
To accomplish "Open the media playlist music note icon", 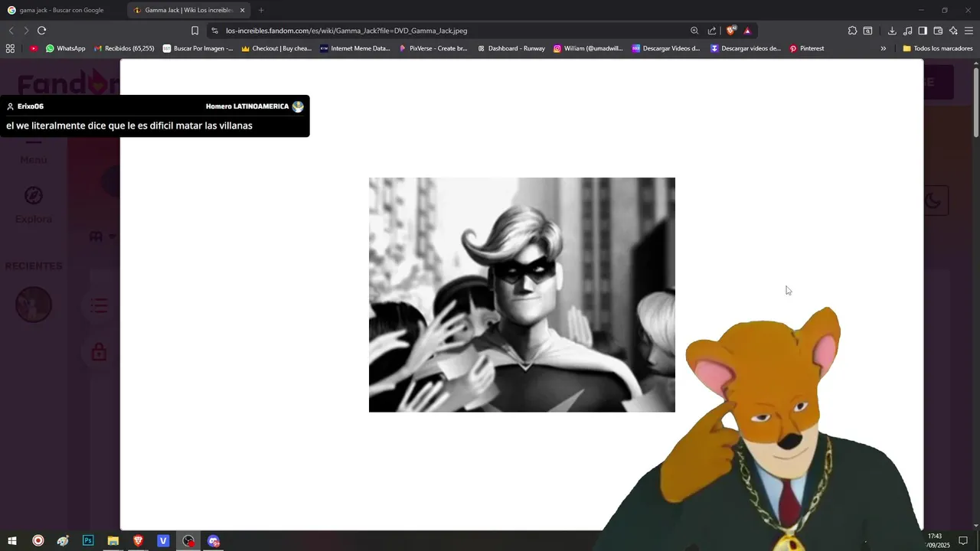I will click(907, 31).
